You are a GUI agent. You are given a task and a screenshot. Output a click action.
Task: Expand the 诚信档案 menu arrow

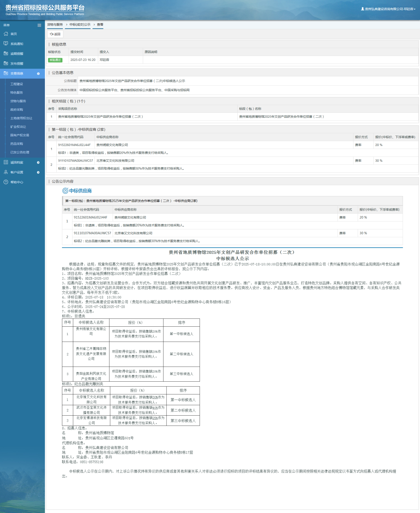pyautogui.click(x=38, y=162)
